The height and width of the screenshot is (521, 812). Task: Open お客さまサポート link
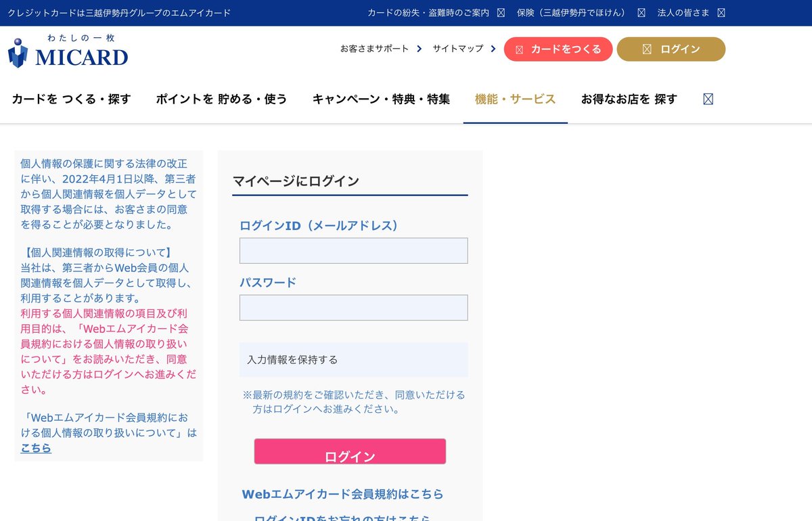(375, 49)
